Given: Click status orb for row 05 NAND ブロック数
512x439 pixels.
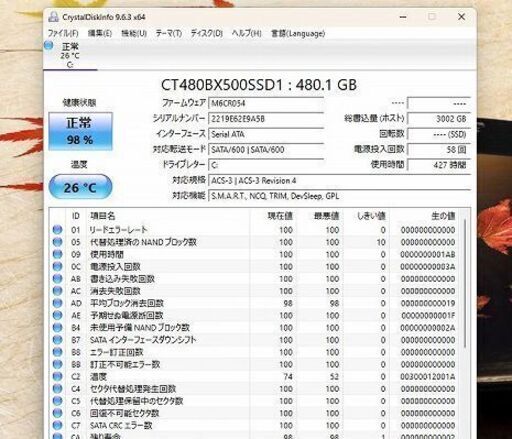Looking at the screenshot, I should [58, 242].
